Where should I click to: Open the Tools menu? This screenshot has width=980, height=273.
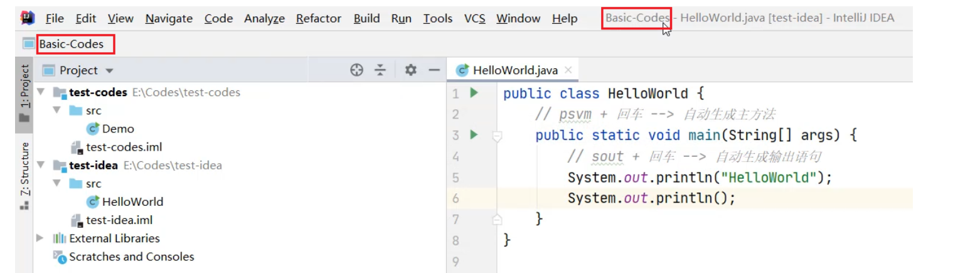click(437, 18)
